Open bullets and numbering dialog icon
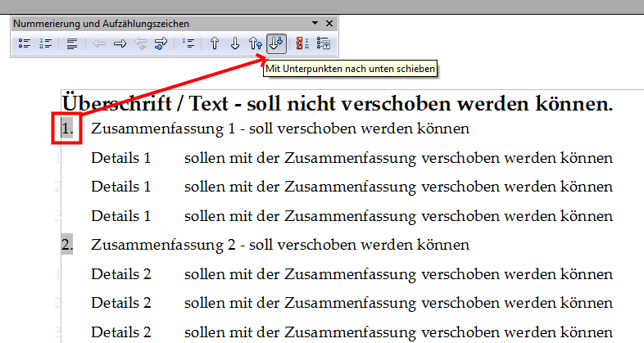The width and height of the screenshot is (644, 343). click(x=324, y=43)
